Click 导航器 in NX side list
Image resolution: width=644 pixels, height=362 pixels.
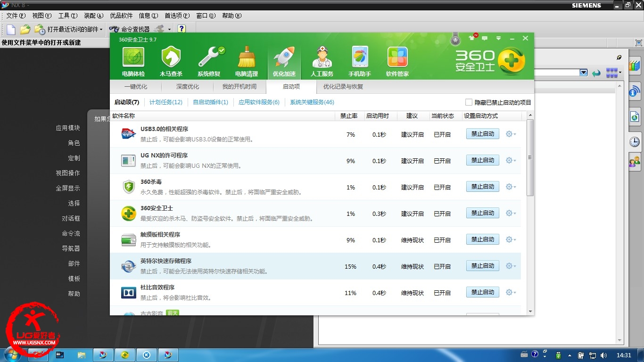(x=71, y=248)
